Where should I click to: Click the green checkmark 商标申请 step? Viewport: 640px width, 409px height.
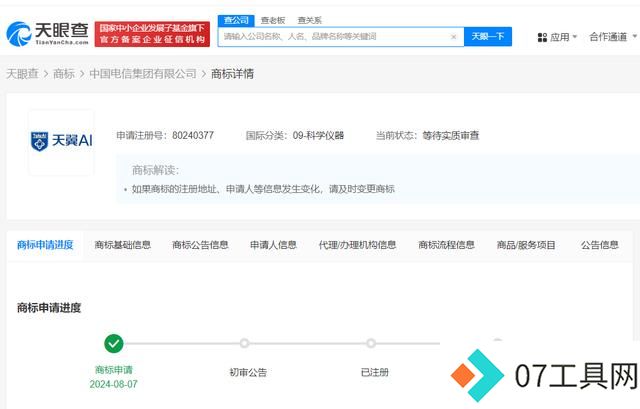(x=114, y=344)
